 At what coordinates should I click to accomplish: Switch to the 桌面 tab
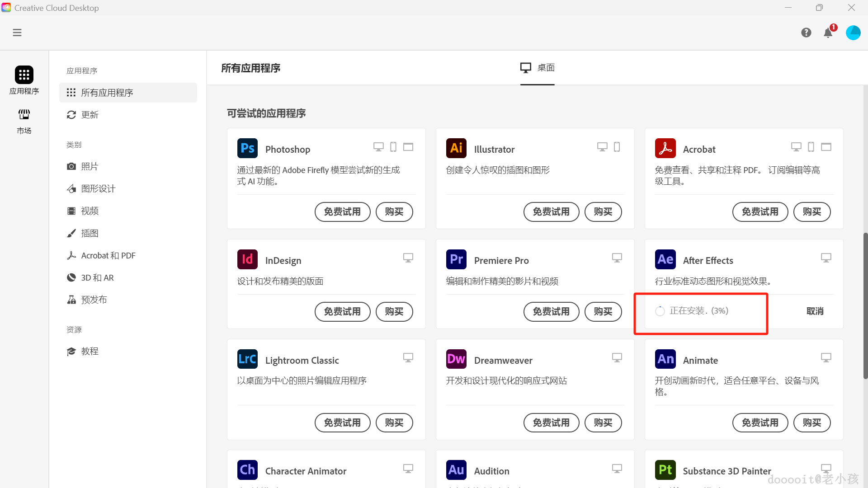(x=537, y=68)
